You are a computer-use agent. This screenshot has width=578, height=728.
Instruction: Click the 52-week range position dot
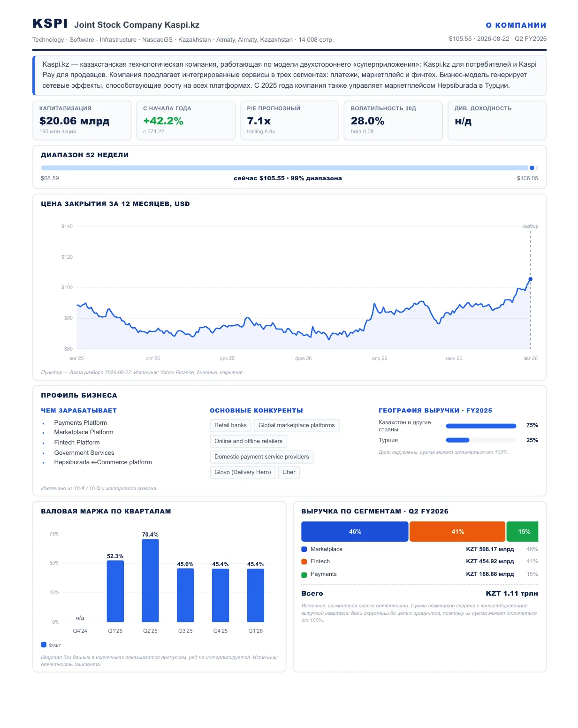tap(532, 168)
